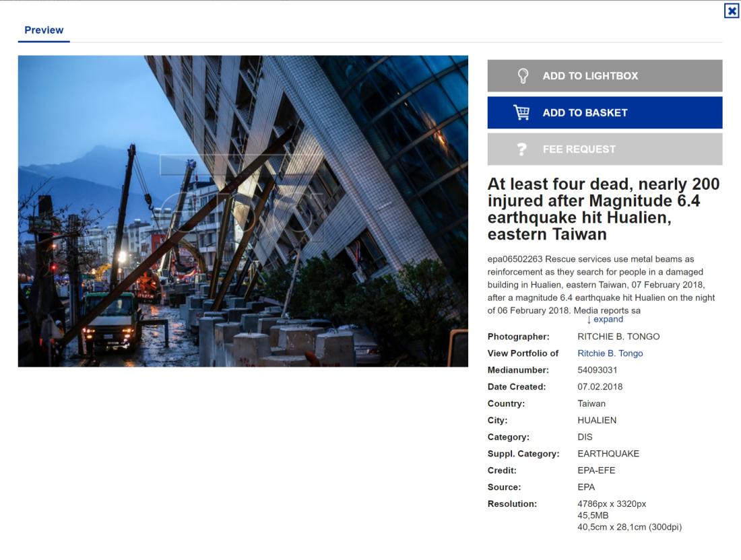
Task: Click the lightbulb lightbox icon
Action: [523, 75]
